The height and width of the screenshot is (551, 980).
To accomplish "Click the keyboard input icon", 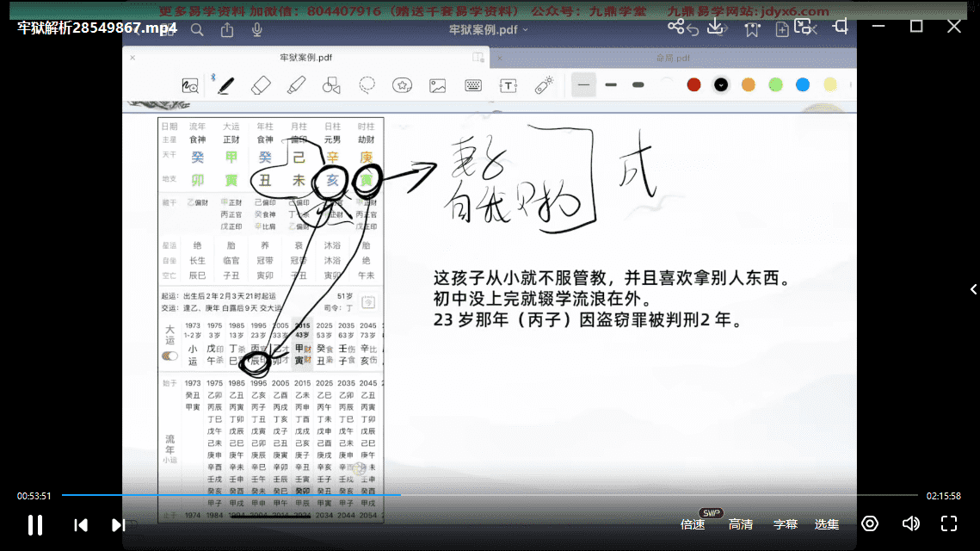I will [472, 85].
